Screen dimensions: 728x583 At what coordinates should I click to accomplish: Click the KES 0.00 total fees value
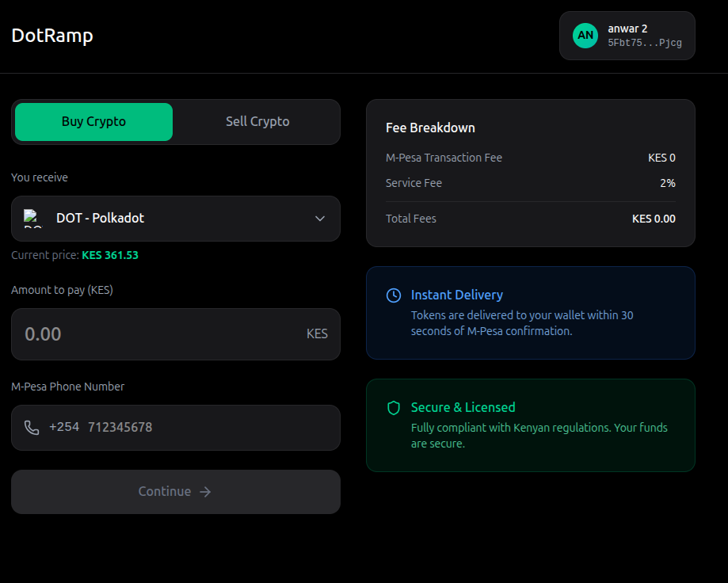click(x=654, y=219)
